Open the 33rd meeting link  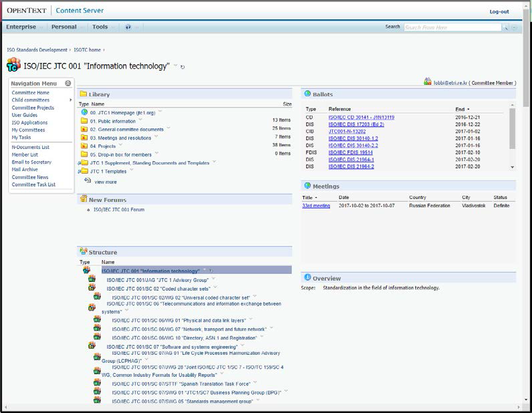(316, 206)
